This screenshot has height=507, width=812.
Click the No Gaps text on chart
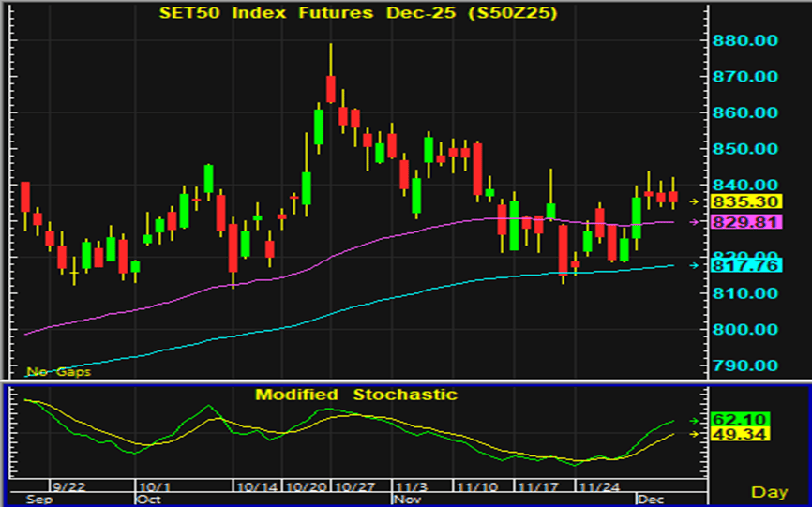(52, 371)
